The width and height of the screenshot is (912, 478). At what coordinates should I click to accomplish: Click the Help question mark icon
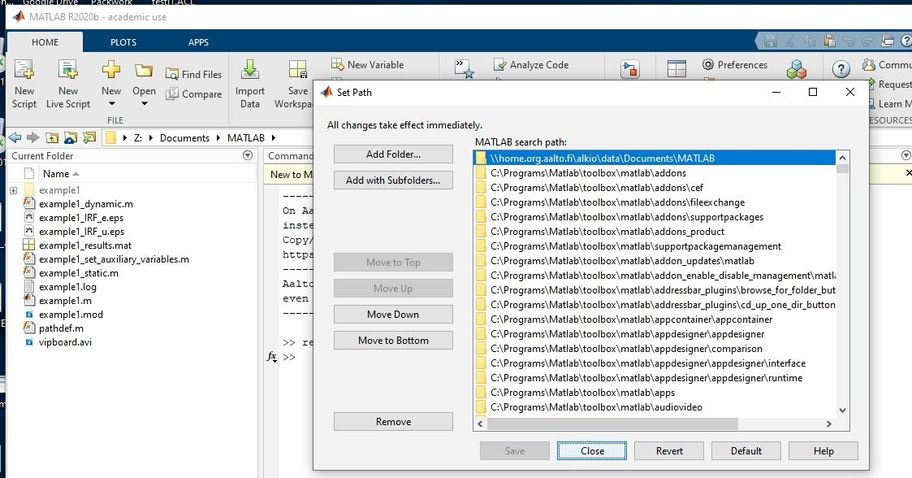click(842, 67)
